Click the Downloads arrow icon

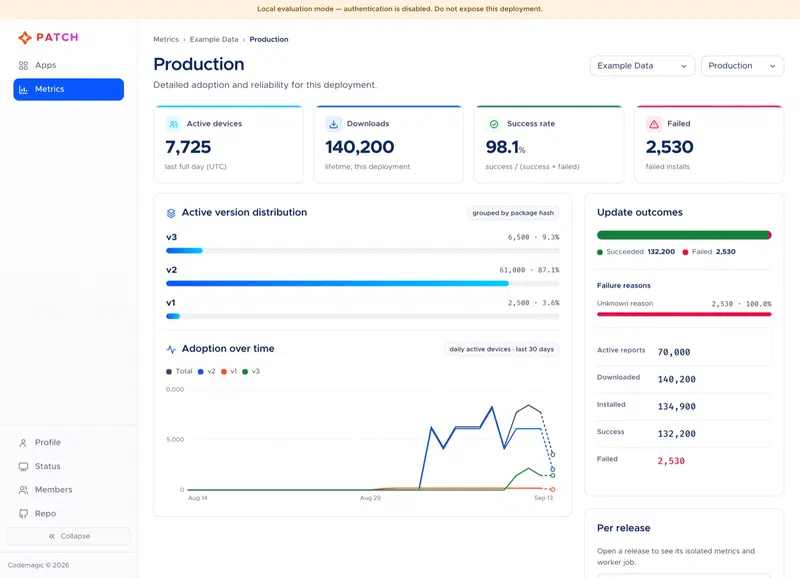pos(334,124)
